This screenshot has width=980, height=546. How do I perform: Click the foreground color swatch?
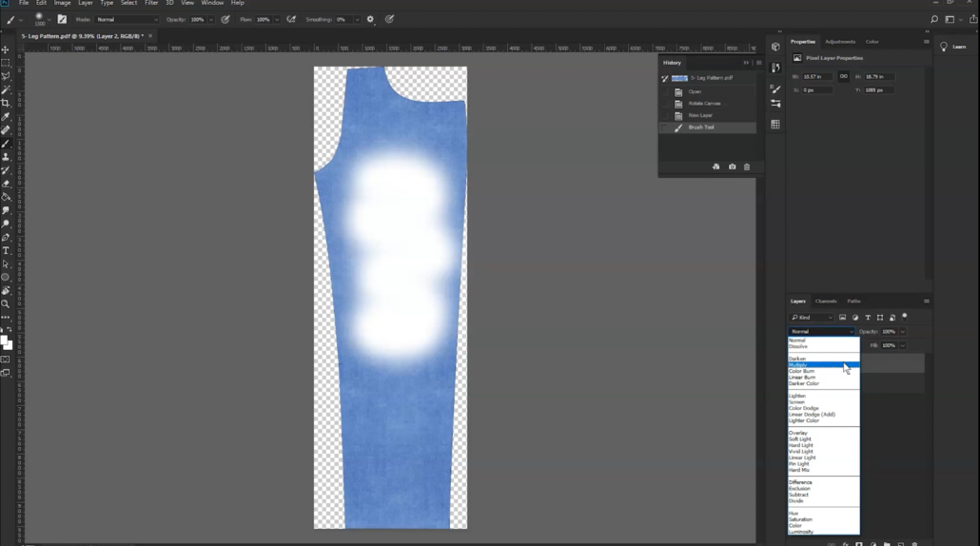point(4,341)
